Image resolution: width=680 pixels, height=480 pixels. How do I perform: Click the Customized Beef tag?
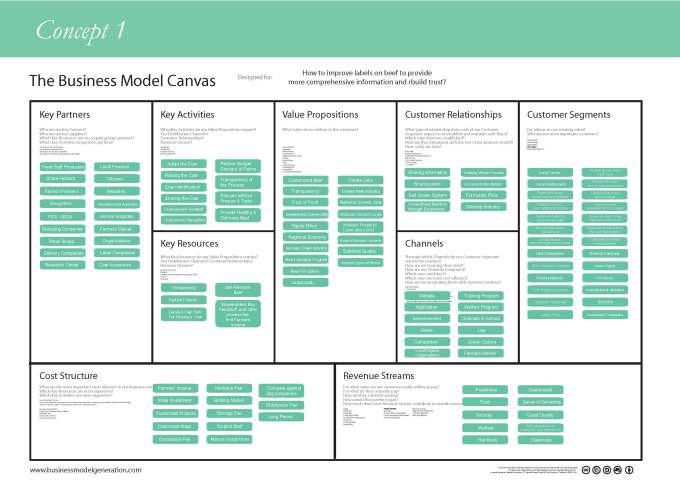coord(306,179)
